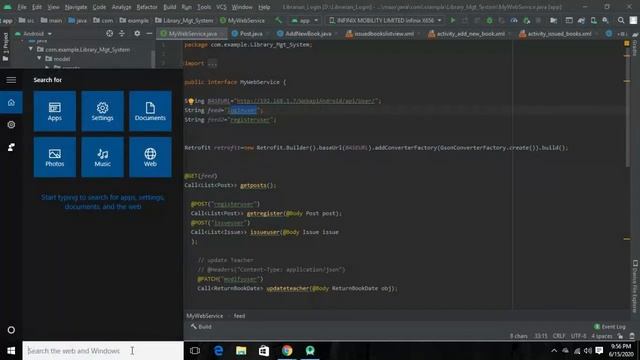Open the Android project view dropdown

coord(33,33)
